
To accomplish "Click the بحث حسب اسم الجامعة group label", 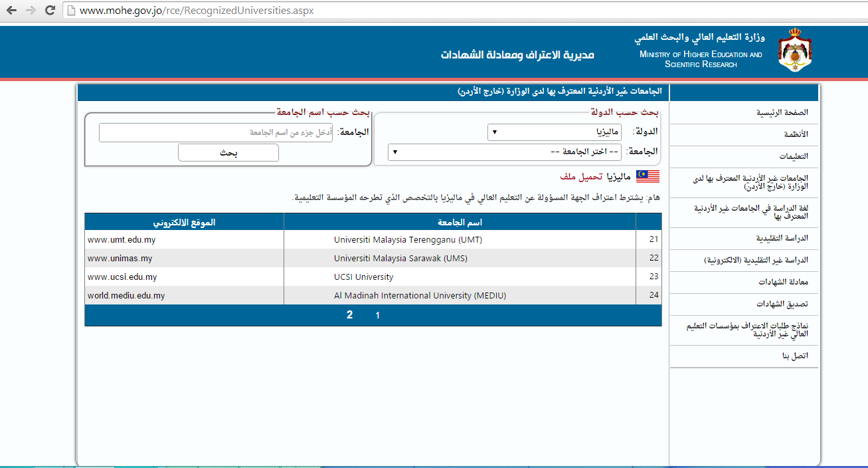I will coord(323,112).
